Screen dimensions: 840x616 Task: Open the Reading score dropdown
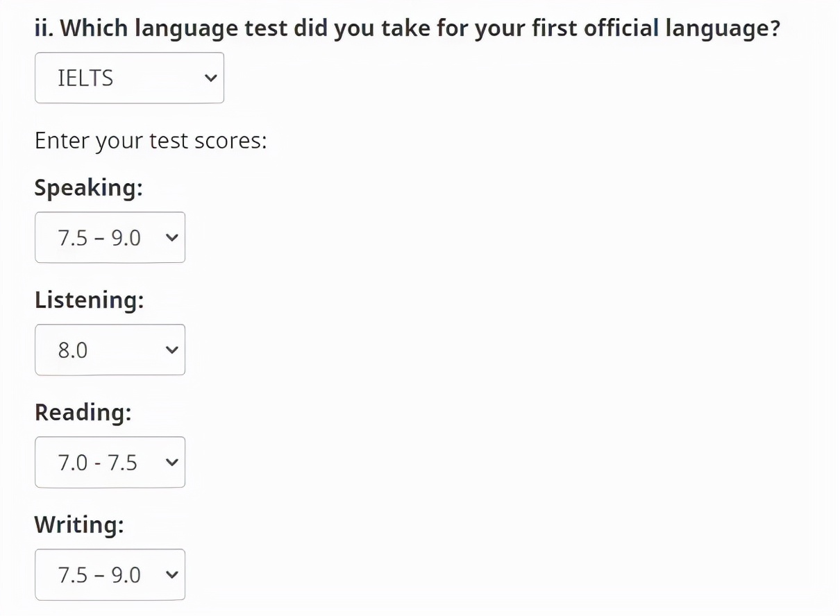coord(110,462)
